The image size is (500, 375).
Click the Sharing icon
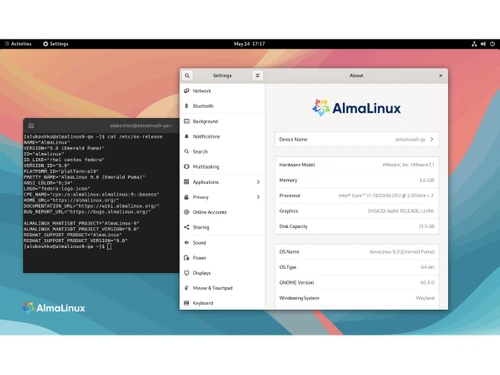tap(187, 227)
